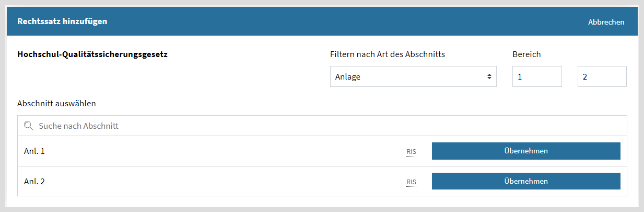Click the 'Rechtssatz hinzufügen' dialog title
This screenshot has height=212, width=644.
62,21
